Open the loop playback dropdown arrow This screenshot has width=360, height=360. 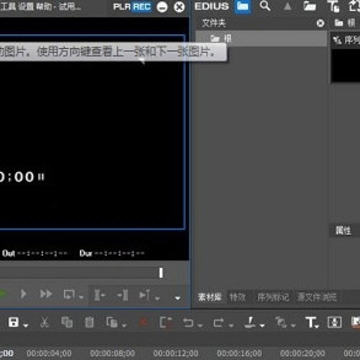pos(81,297)
